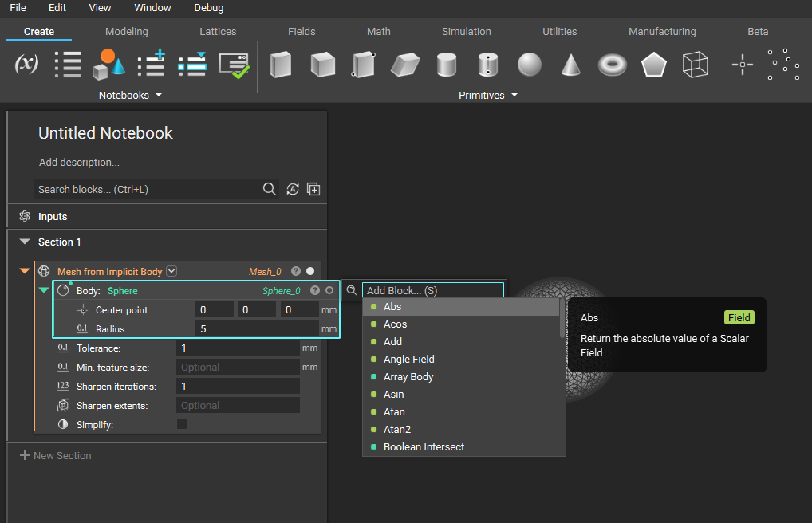This screenshot has height=523, width=812.
Task: Toggle visibility dot of Mesh_0
Action: click(x=310, y=271)
